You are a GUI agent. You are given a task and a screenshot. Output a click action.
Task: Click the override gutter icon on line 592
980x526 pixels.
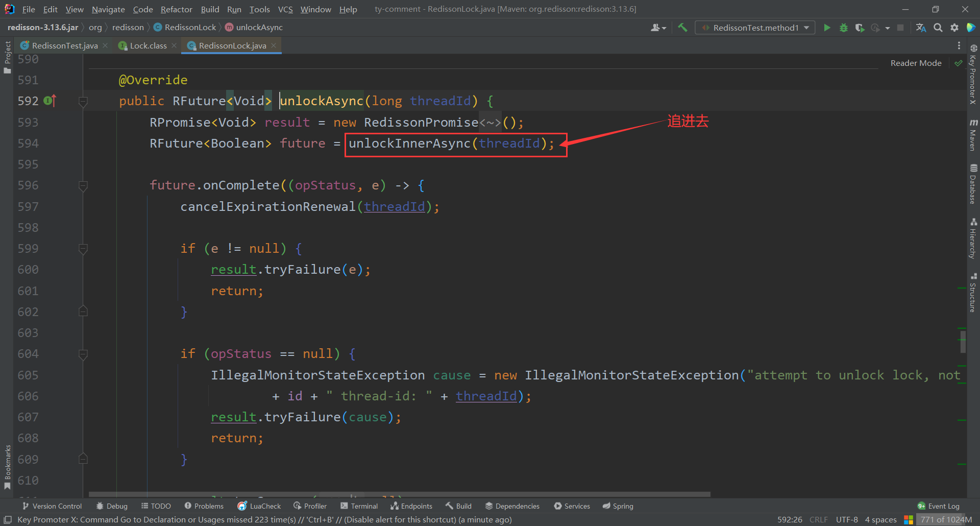(50, 101)
